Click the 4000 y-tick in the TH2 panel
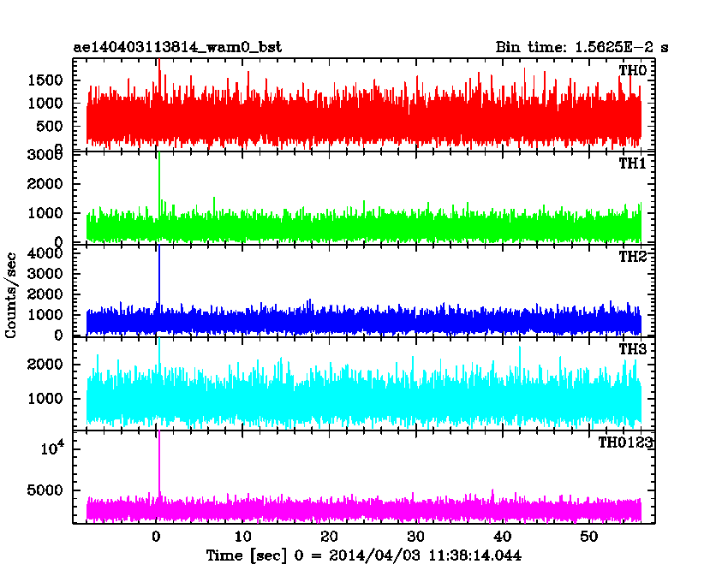Image resolution: width=728 pixels, height=582 pixels. click(x=45, y=253)
